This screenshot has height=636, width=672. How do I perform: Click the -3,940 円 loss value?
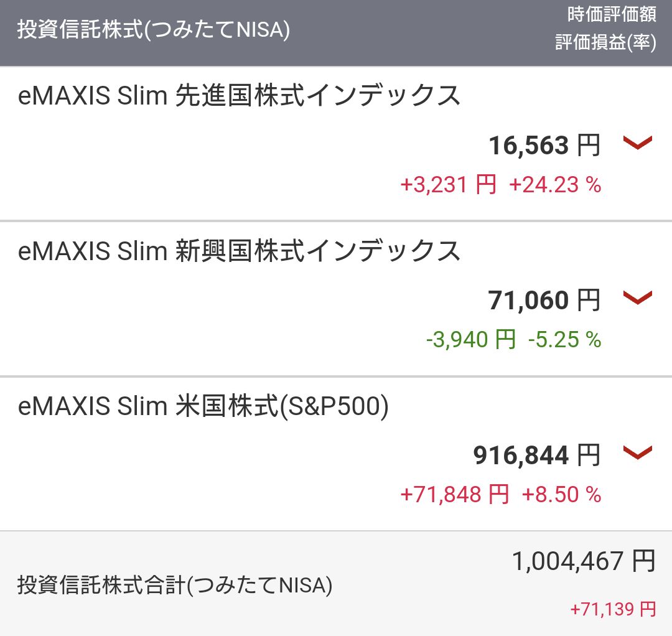pos(470,339)
